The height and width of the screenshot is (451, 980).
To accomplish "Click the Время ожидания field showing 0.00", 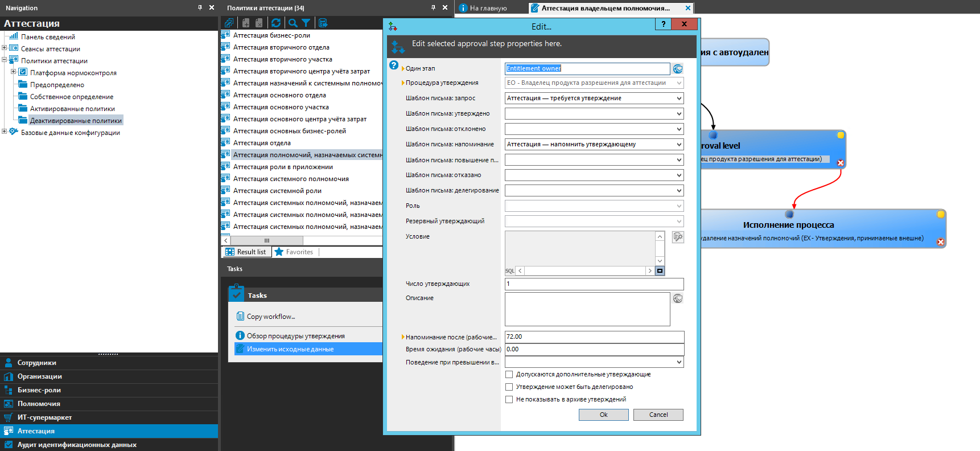I will [x=594, y=350].
